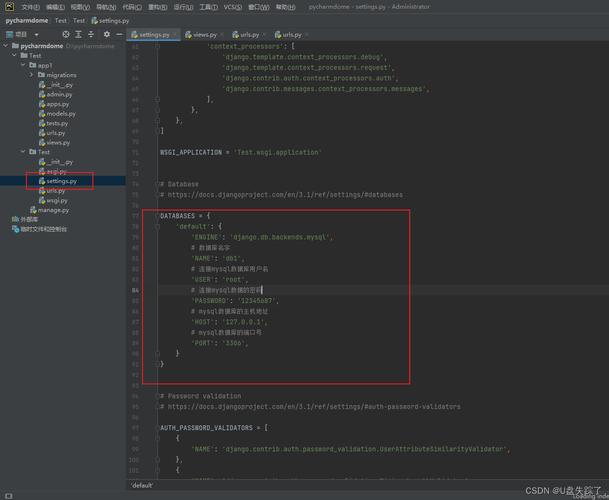
Task: Click the WSGI_APPLICATION code line
Action: (241, 152)
